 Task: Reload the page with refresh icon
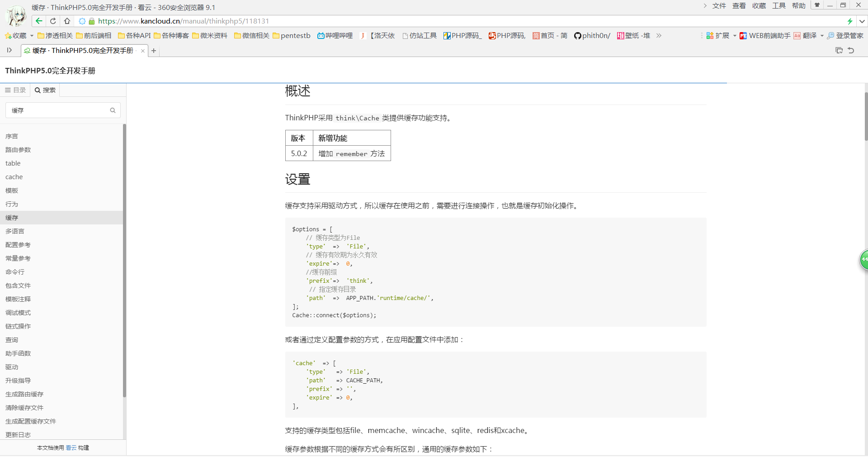point(53,21)
